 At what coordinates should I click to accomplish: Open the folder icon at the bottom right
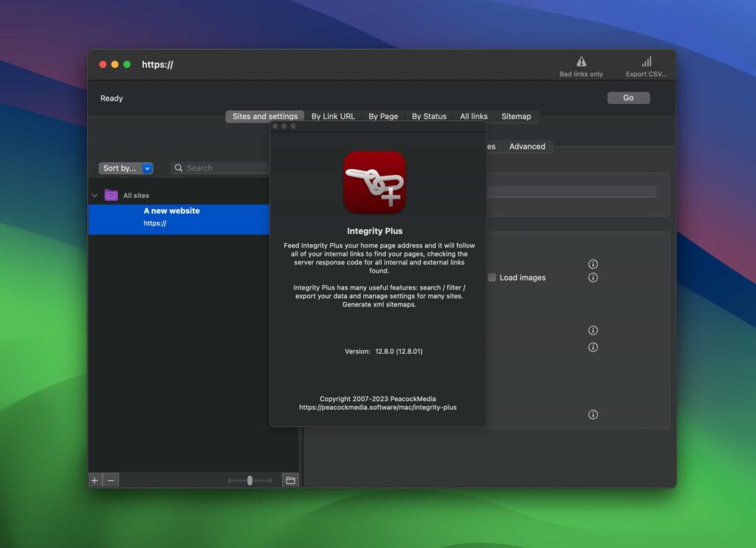click(290, 480)
